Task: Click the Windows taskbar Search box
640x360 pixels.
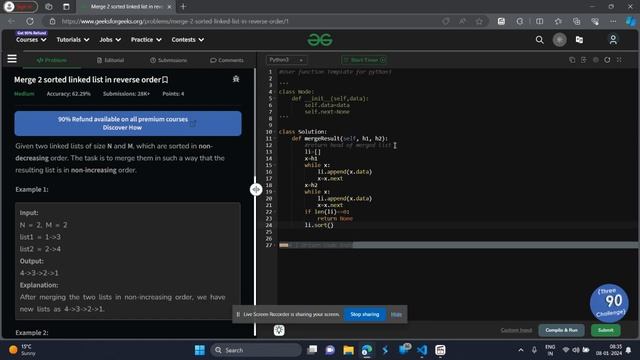Action: click(256, 350)
